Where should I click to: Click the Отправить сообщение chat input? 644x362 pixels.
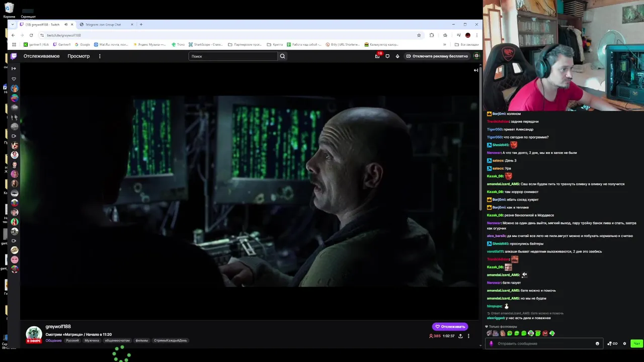(x=543, y=344)
